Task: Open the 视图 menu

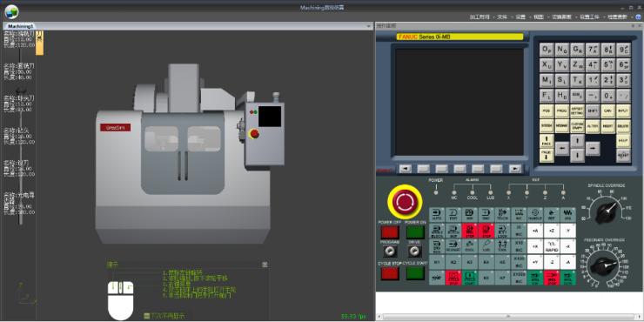Action: (x=539, y=17)
